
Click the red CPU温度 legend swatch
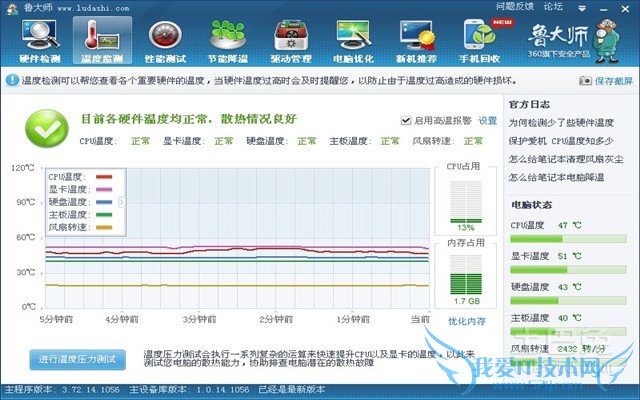pos(104,177)
